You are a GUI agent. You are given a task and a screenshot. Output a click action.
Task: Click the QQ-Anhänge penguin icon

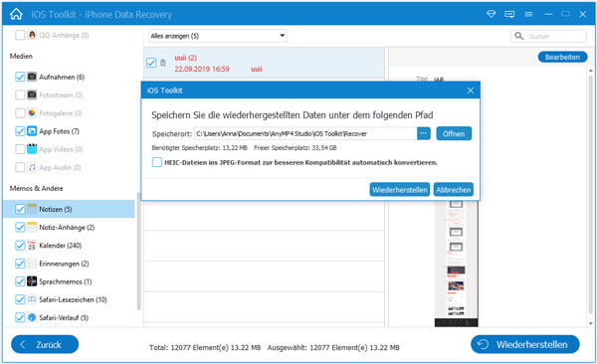point(32,35)
